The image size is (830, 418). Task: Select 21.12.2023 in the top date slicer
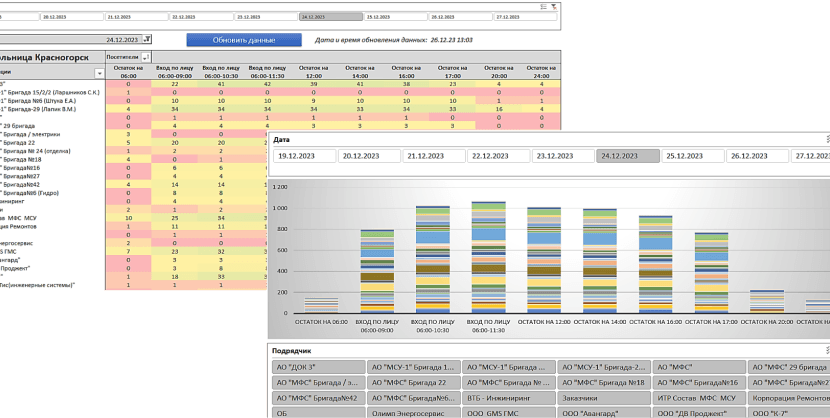(x=138, y=17)
